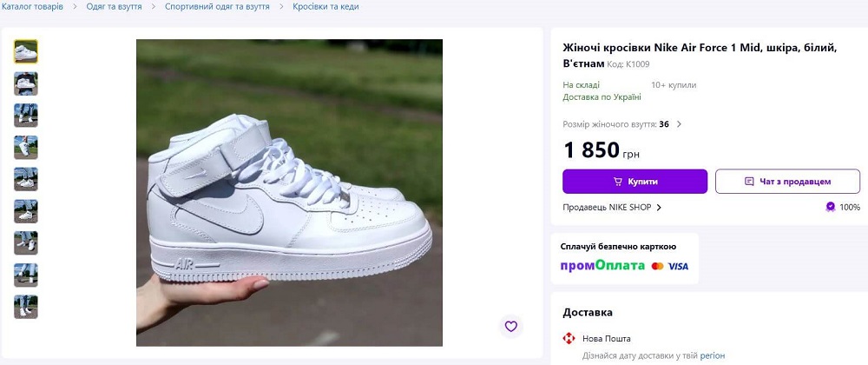Click the cart icon in Купити button
Screen dimensions: 868x365
pyautogui.click(x=618, y=182)
